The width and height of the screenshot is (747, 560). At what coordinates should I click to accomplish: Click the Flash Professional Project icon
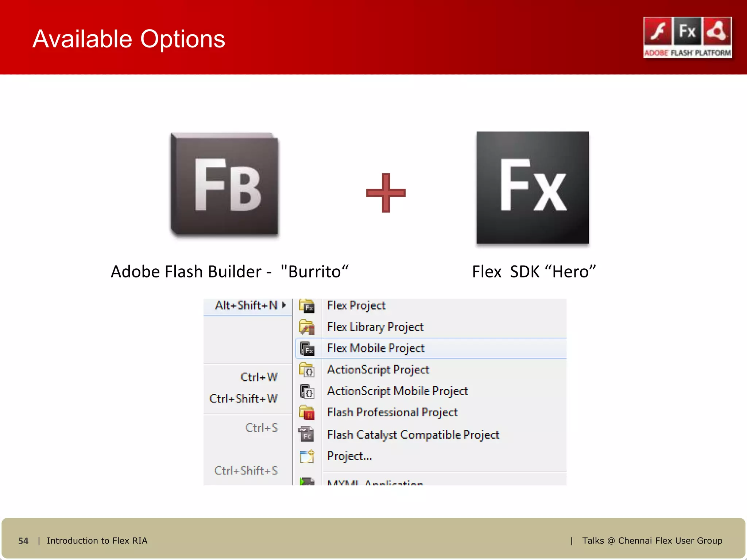tap(307, 413)
